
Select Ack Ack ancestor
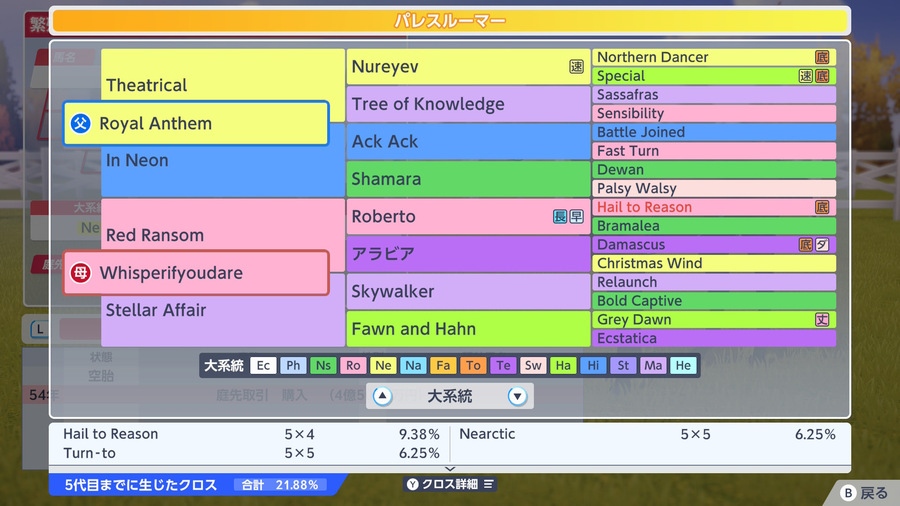(468, 142)
